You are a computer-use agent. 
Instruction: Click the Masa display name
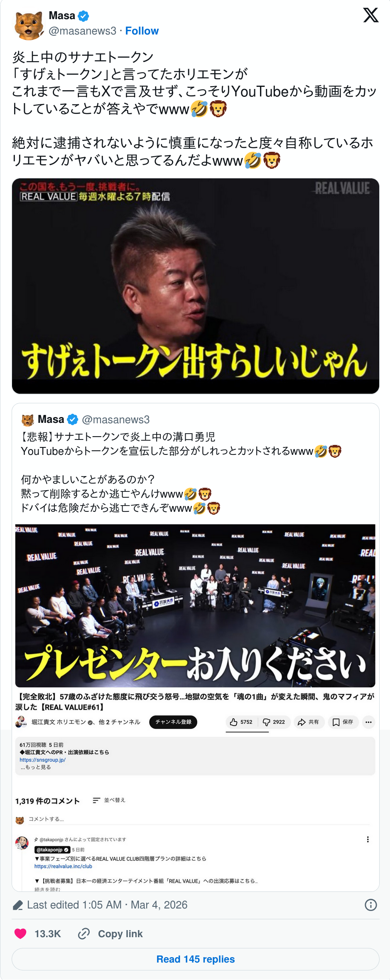click(62, 16)
